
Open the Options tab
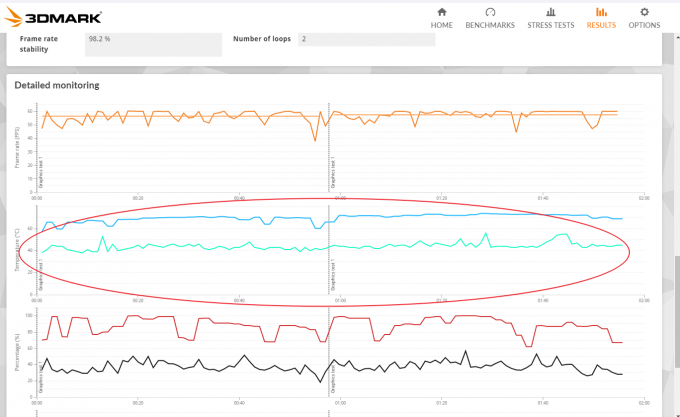point(644,18)
